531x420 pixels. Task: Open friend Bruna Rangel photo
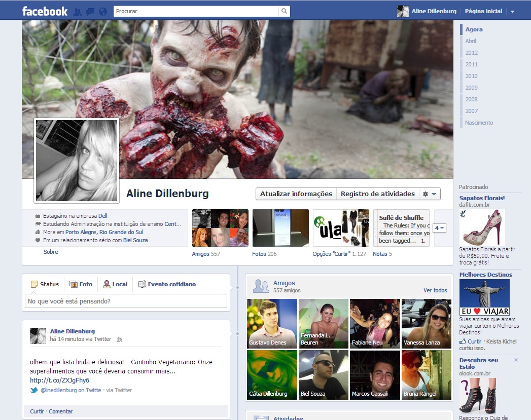tap(427, 375)
